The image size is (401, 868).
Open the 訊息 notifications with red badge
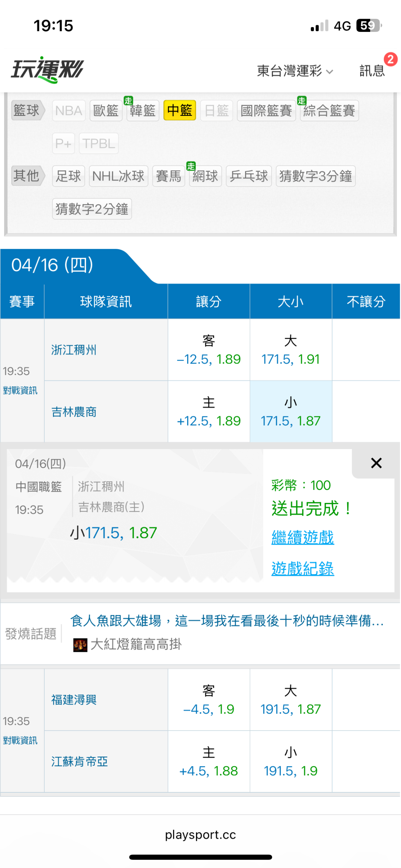[372, 70]
